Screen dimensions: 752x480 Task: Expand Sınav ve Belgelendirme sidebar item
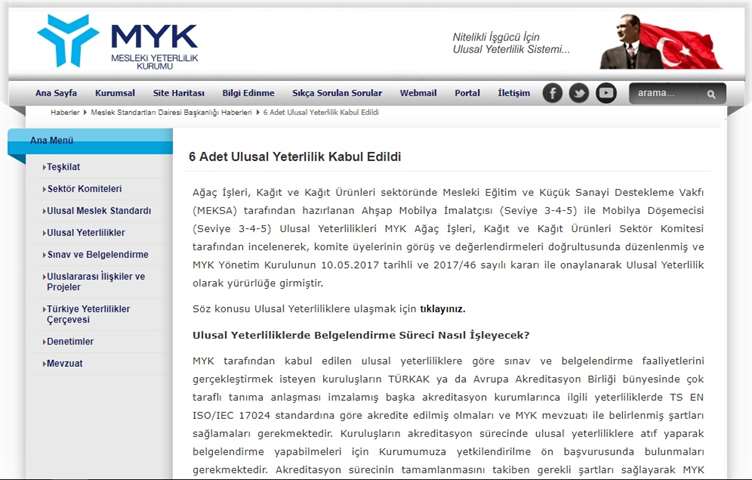point(96,255)
